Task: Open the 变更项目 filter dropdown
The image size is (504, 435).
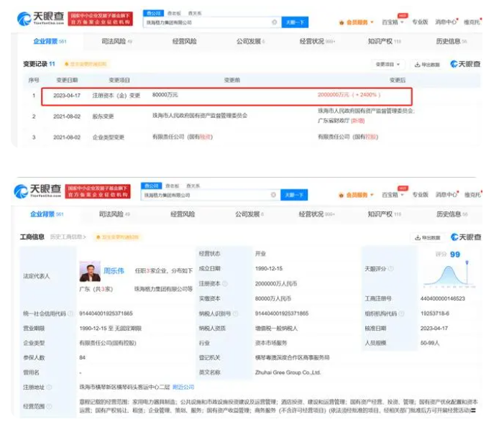Action: tap(388, 64)
